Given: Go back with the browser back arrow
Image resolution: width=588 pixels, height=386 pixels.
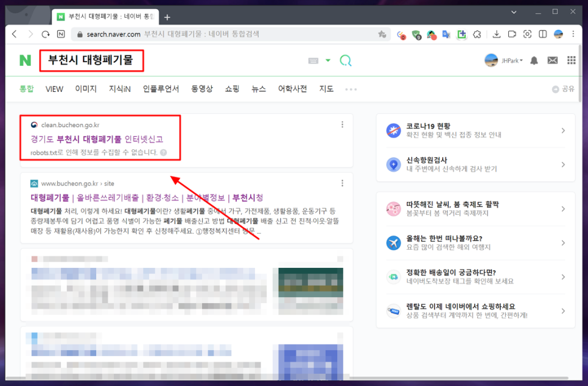Looking at the screenshot, I should click(x=15, y=34).
